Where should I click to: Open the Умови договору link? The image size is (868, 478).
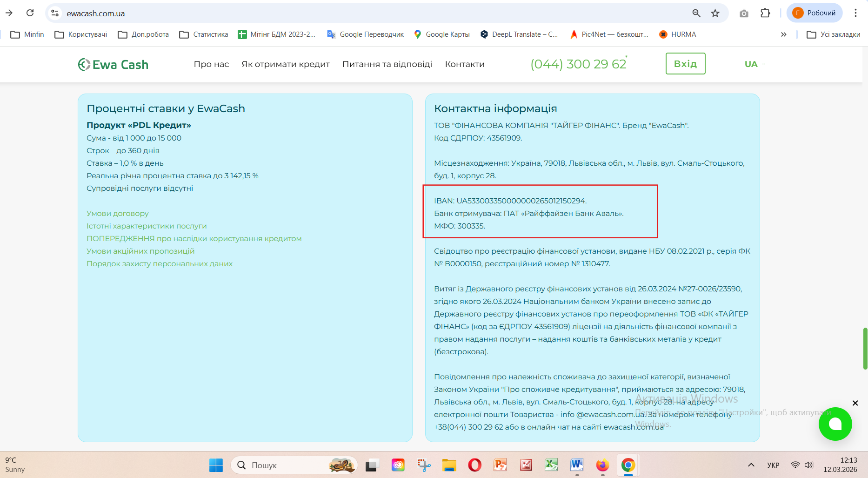(118, 213)
